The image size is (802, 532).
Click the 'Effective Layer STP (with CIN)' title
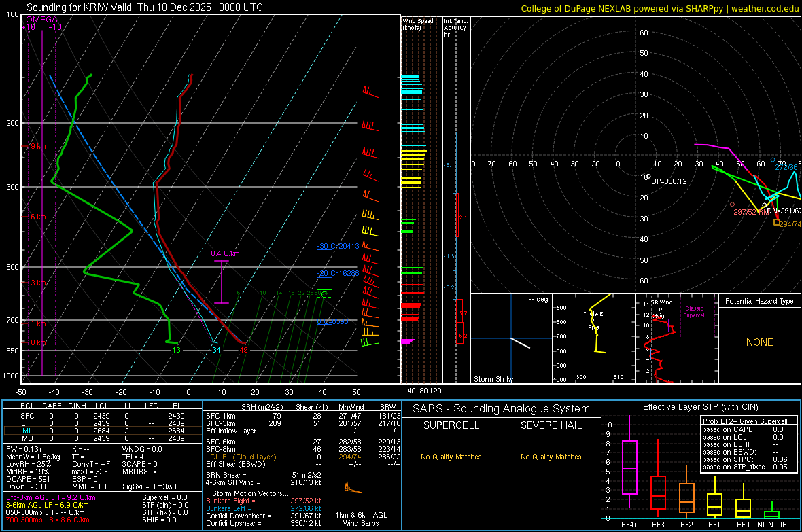click(x=701, y=407)
